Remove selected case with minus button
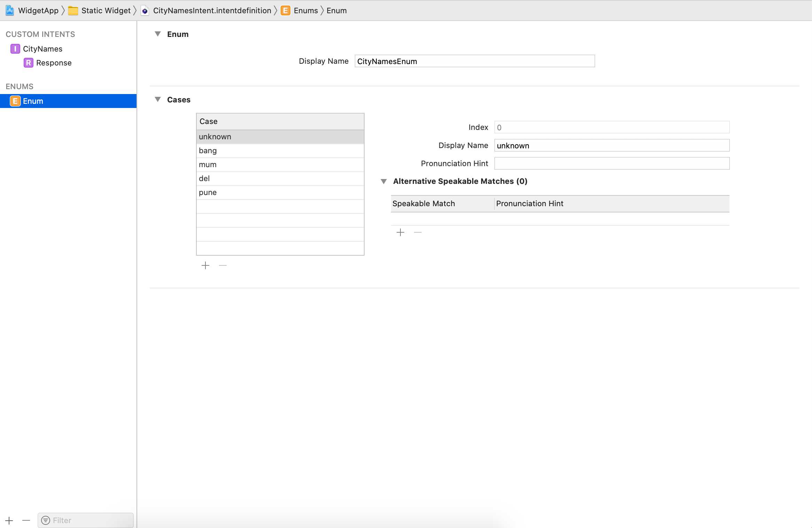This screenshot has height=528, width=812. [x=223, y=265]
